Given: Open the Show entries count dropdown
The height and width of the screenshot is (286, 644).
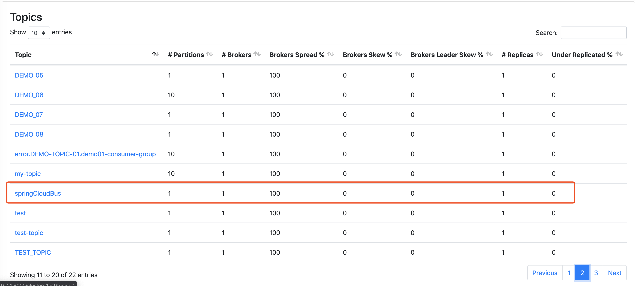Looking at the screenshot, I should pyautogui.click(x=38, y=33).
